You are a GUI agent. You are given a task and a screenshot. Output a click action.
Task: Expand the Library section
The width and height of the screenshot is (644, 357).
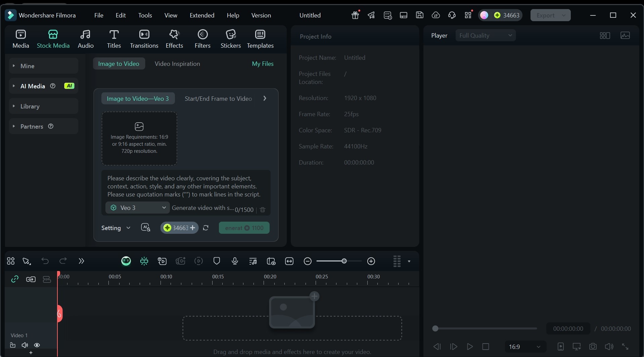point(44,106)
